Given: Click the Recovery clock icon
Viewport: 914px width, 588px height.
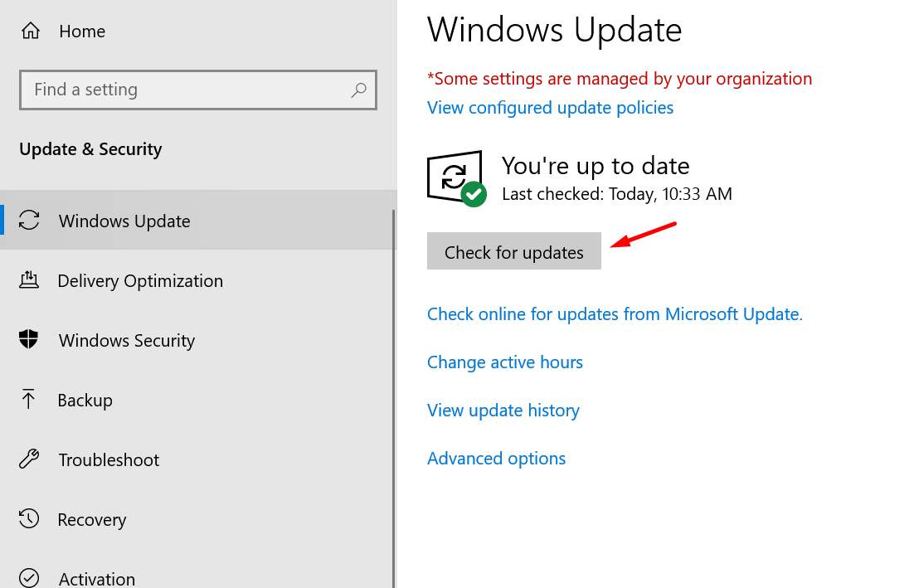Looking at the screenshot, I should (29, 518).
